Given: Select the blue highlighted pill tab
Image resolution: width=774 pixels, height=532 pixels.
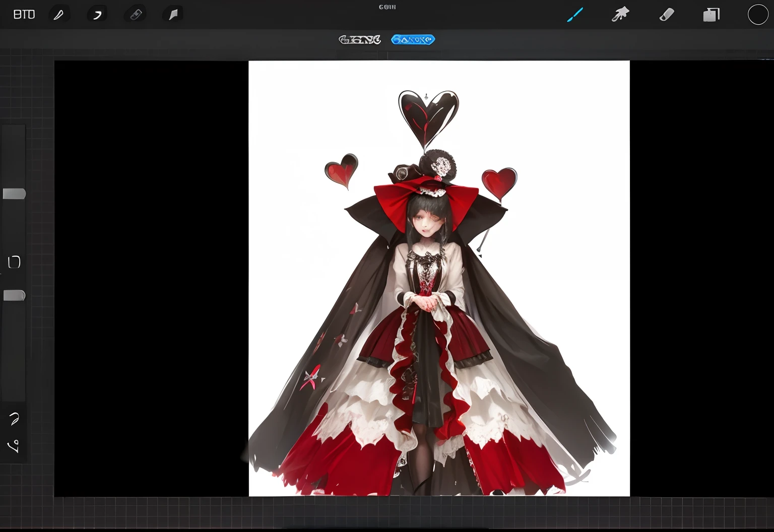Looking at the screenshot, I should [x=413, y=39].
